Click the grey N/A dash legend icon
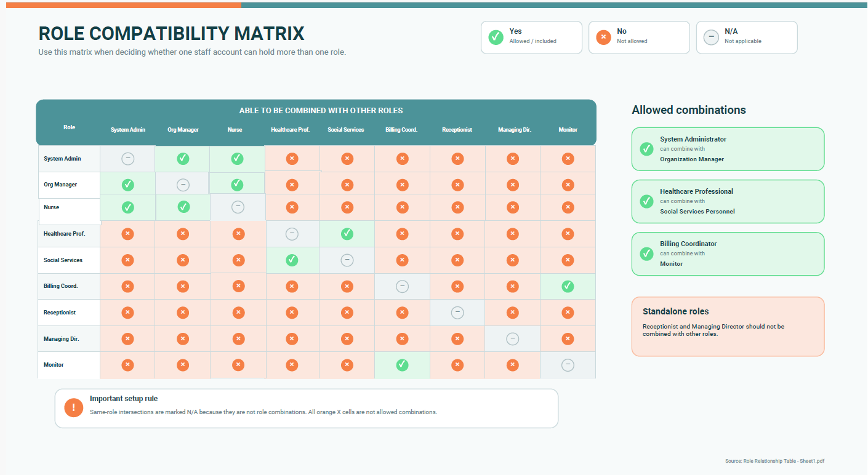The image size is (868, 475). pyautogui.click(x=711, y=37)
